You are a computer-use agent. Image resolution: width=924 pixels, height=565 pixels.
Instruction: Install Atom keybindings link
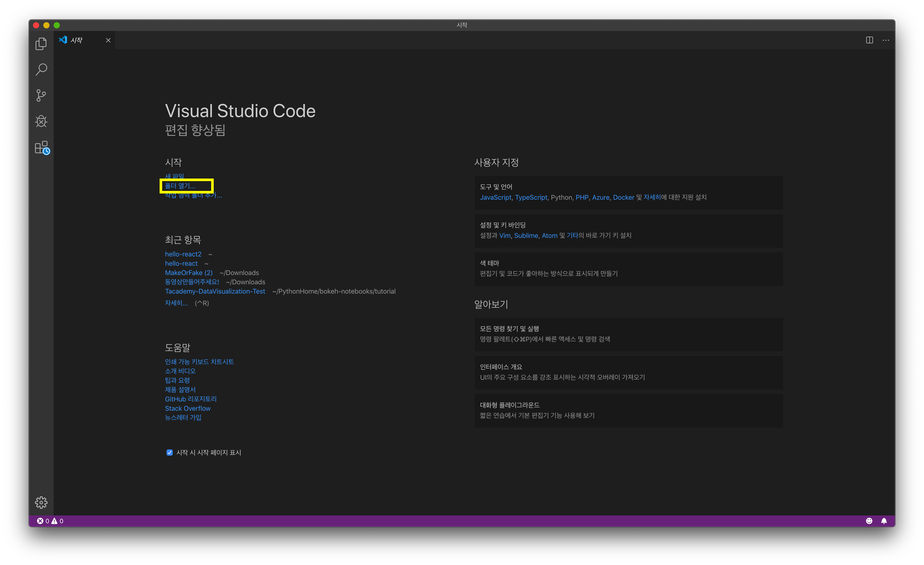point(549,236)
